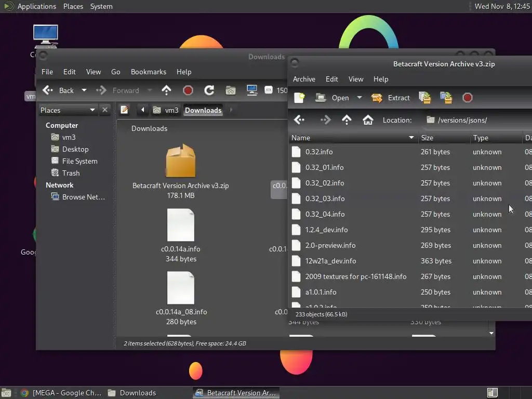The width and height of the screenshot is (532, 399).
Task: Select the Betacraft Version Archive v3.zip file icon
Action: click(180, 161)
